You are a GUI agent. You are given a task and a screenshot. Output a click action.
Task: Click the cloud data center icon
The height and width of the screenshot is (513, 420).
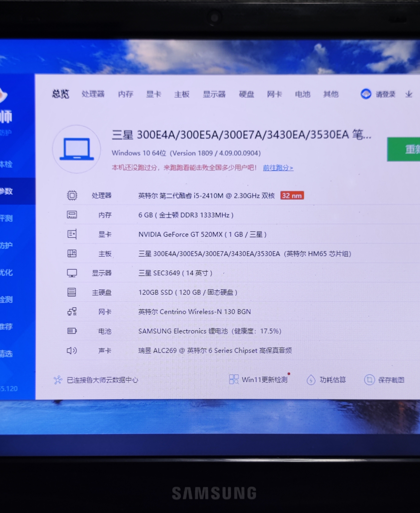[x=58, y=380]
